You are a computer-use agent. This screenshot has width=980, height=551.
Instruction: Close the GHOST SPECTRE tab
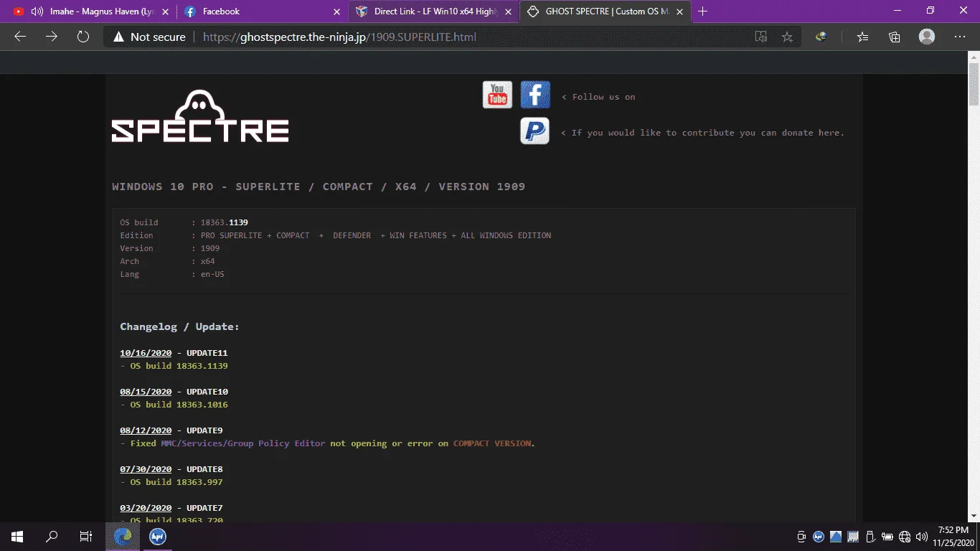click(x=680, y=11)
